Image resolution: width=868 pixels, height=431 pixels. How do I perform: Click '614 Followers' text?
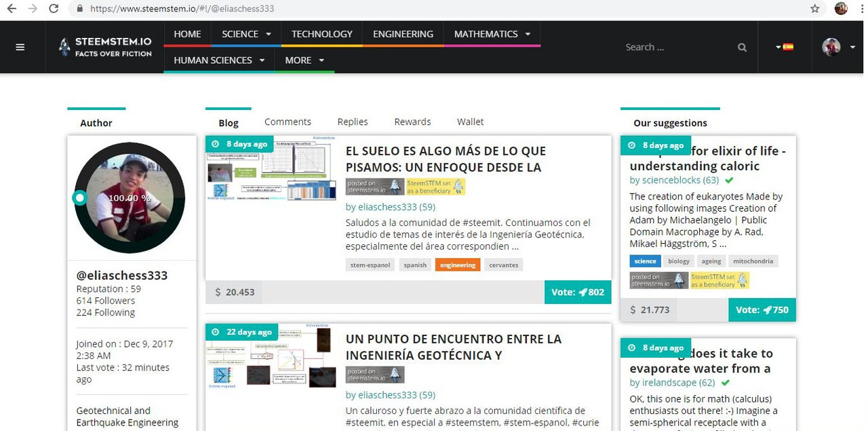106,301
